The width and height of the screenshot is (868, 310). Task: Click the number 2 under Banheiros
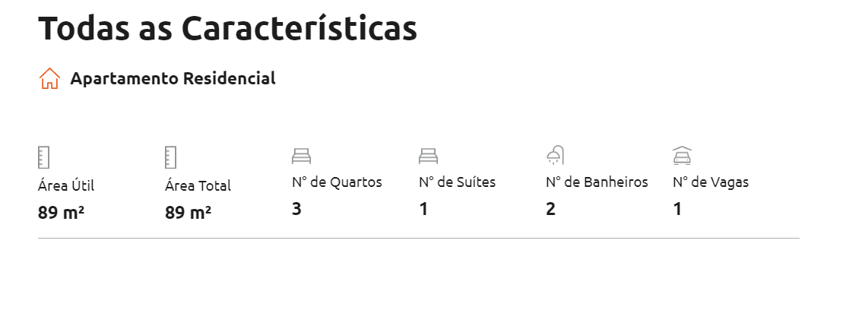pos(550,209)
